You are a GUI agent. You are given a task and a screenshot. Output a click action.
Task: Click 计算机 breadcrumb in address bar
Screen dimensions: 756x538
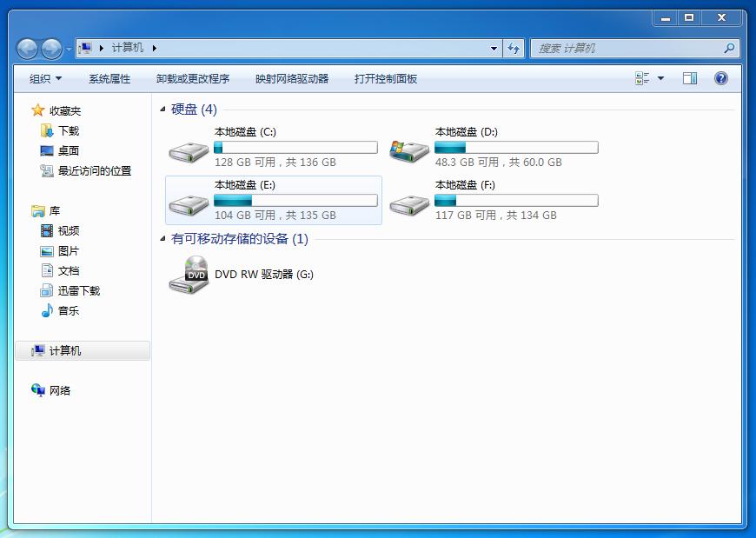click(x=127, y=48)
